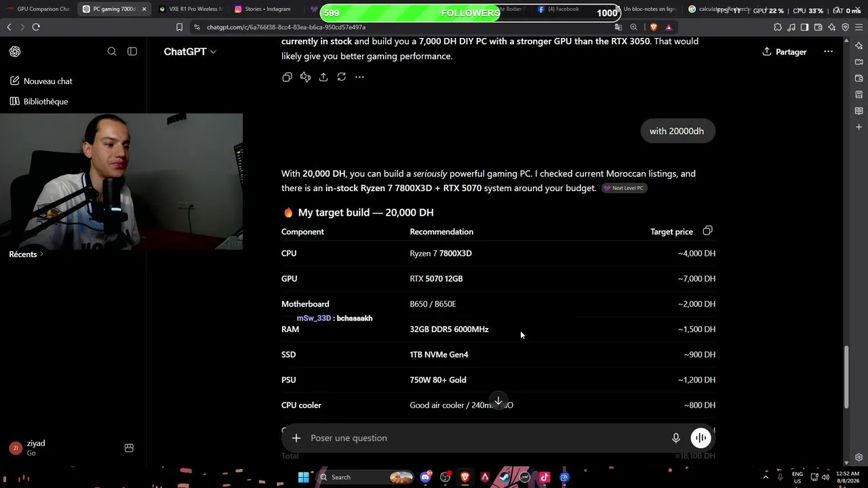This screenshot has width=868, height=488.
Task: Collapse the ChatGPT sidebar panel
Action: (132, 52)
